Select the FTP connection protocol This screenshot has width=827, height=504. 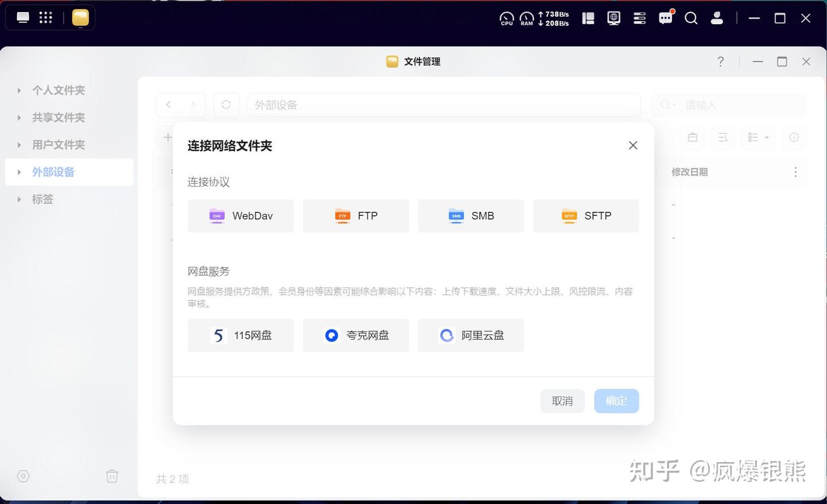(x=356, y=216)
